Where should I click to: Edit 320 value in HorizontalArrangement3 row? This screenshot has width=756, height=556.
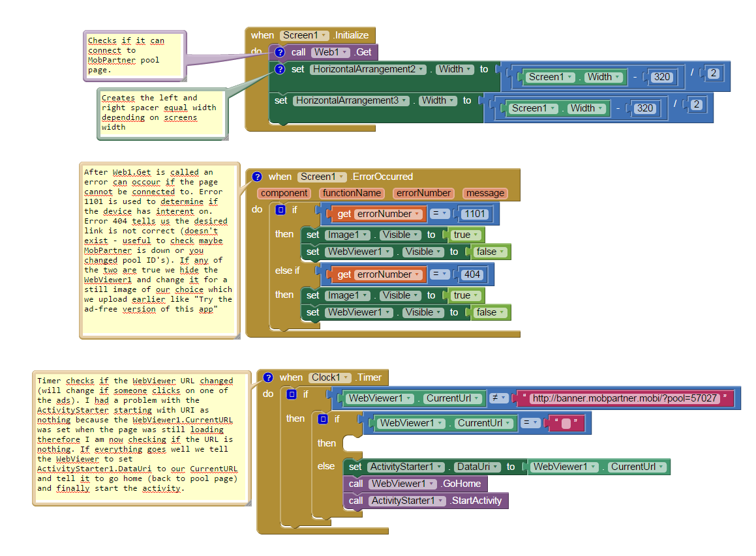coord(645,108)
